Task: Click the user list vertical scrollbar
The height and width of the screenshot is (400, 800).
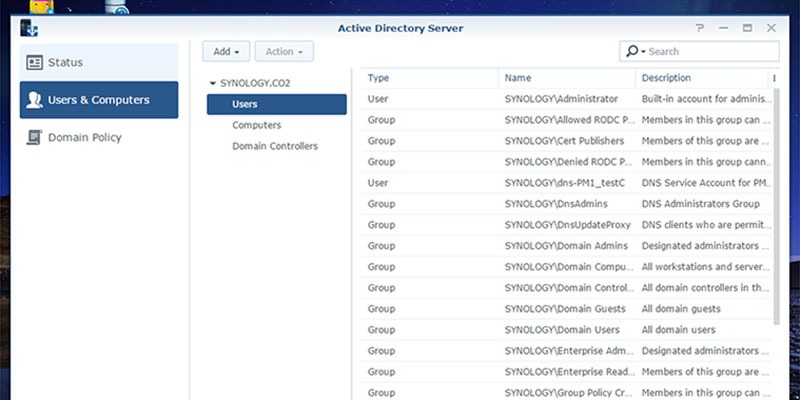Action: [777, 207]
